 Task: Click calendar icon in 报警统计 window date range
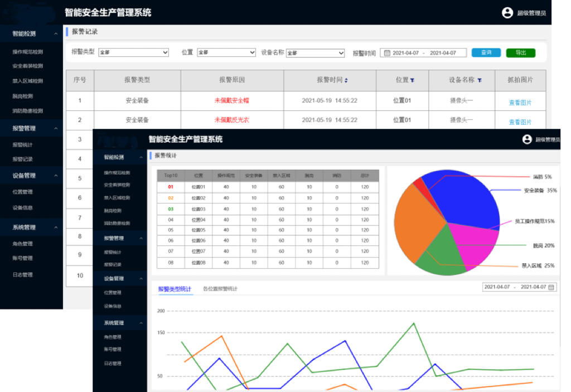coord(551,287)
